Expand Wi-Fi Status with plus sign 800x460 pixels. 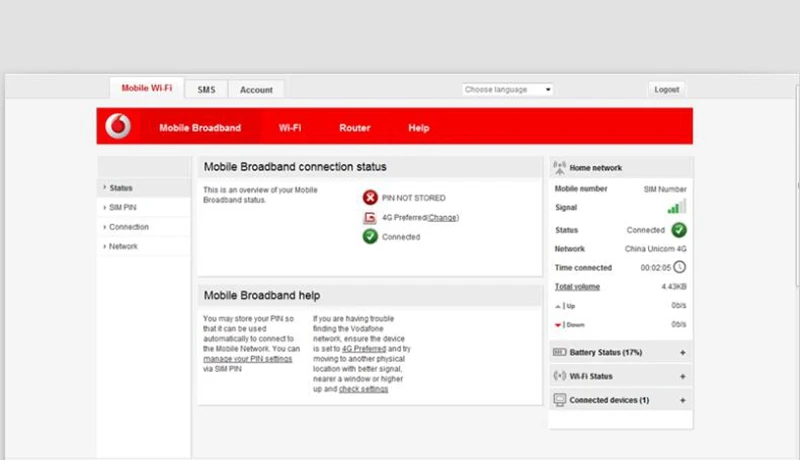click(683, 376)
